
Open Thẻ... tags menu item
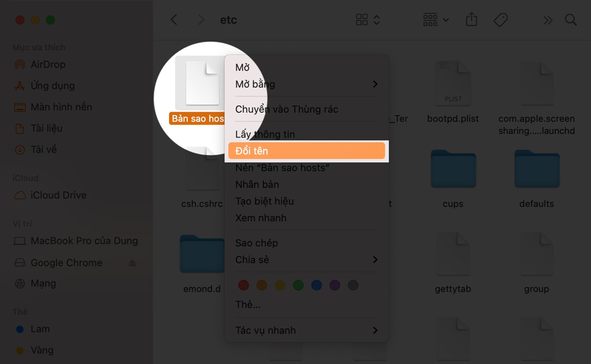[306, 304]
